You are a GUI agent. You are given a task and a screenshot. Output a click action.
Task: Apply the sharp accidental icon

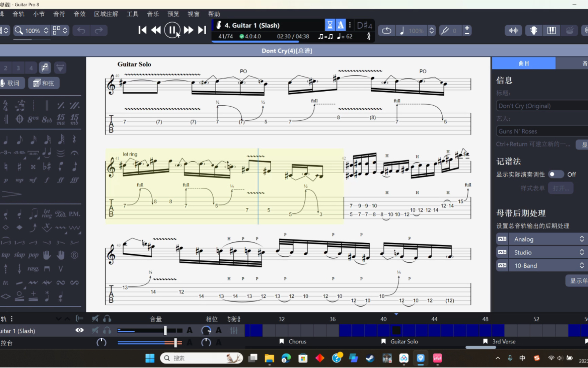pyautogui.click(x=19, y=166)
